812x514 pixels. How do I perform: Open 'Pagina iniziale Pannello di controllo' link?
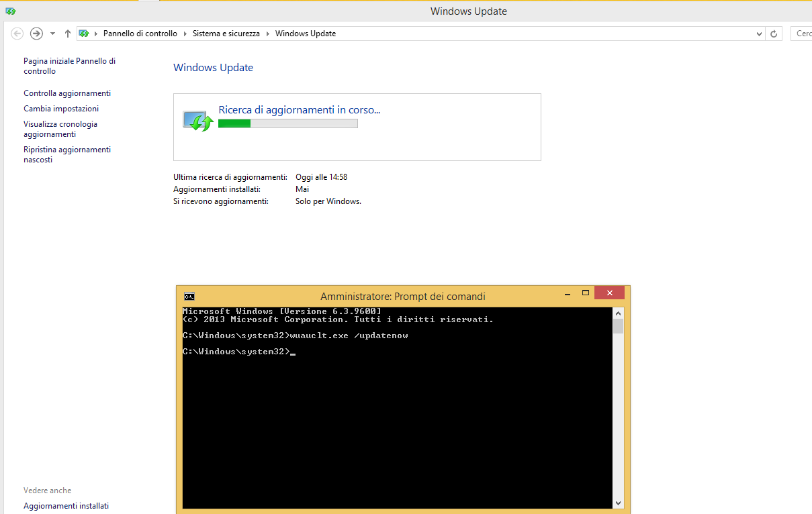tap(70, 66)
